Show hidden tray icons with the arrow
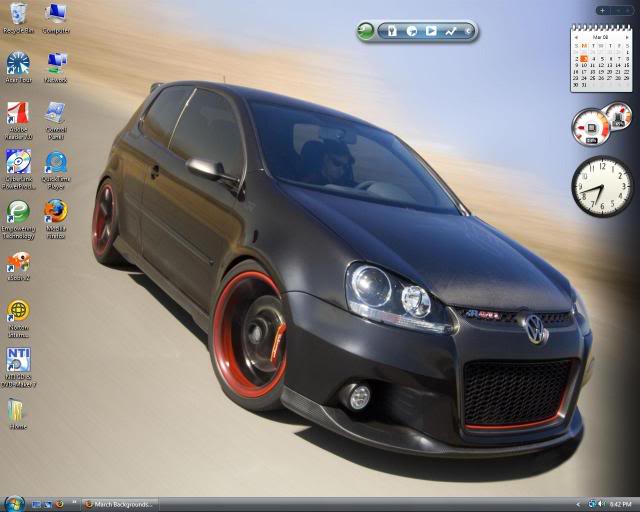 point(578,505)
